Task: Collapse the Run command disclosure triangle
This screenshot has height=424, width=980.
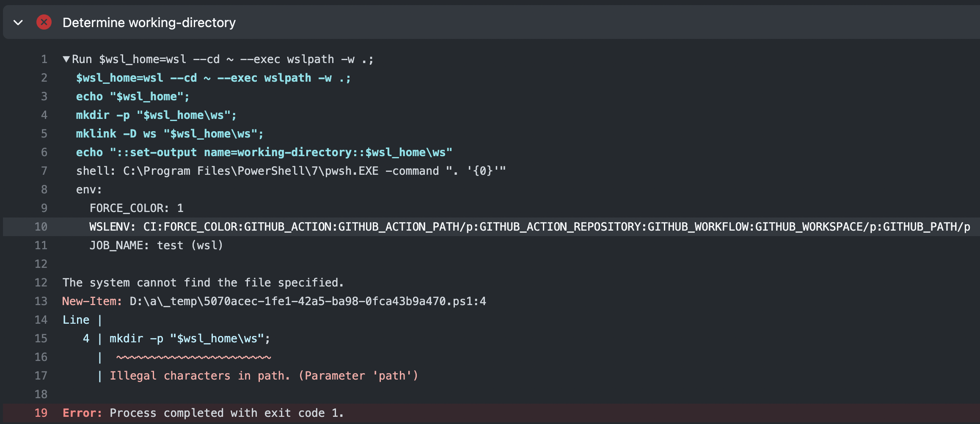Action: pyautogui.click(x=66, y=59)
